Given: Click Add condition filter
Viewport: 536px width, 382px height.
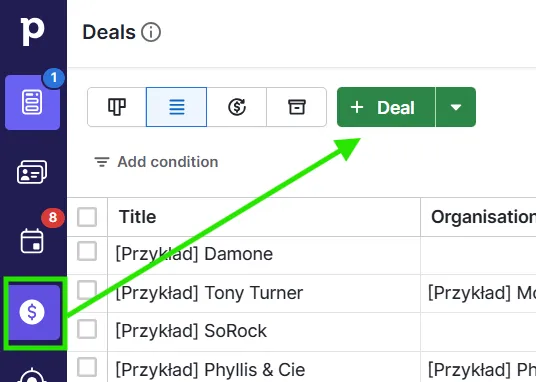Looking at the screenshot, I should click(156, 162).
